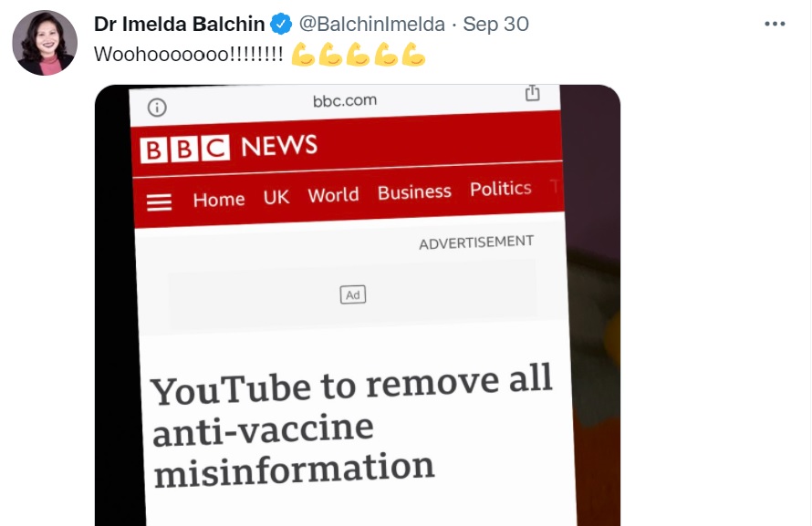812x526 pixels.
Task: Click the ADVERTISEMENT label
Action: click(476, 242)
